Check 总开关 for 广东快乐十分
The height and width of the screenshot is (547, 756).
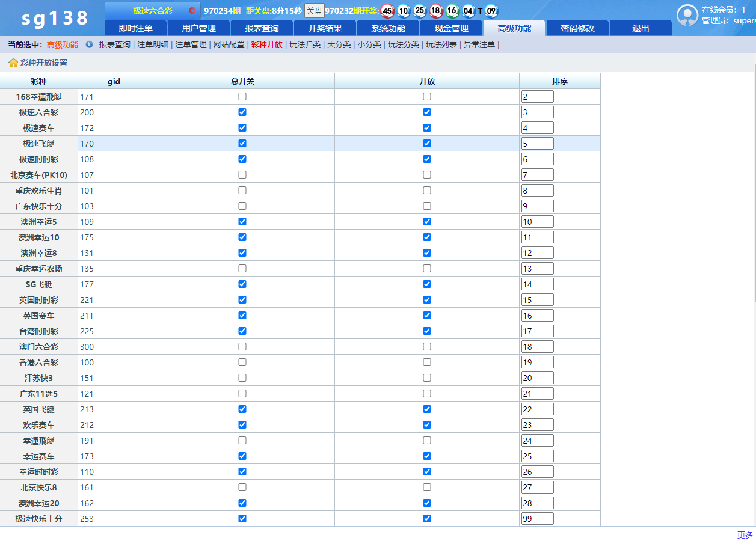tap(242, 206)
